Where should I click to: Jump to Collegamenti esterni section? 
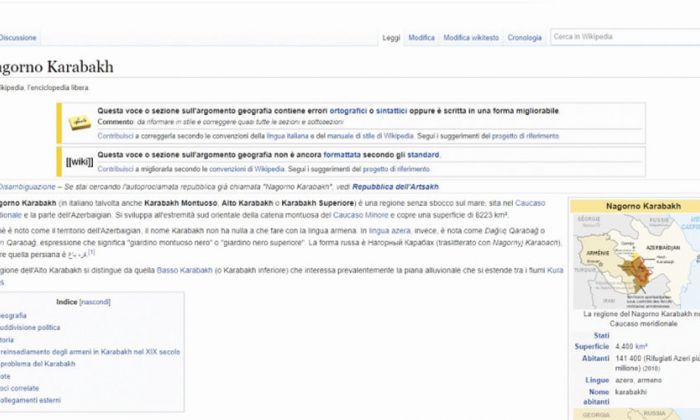pos(30,400)
